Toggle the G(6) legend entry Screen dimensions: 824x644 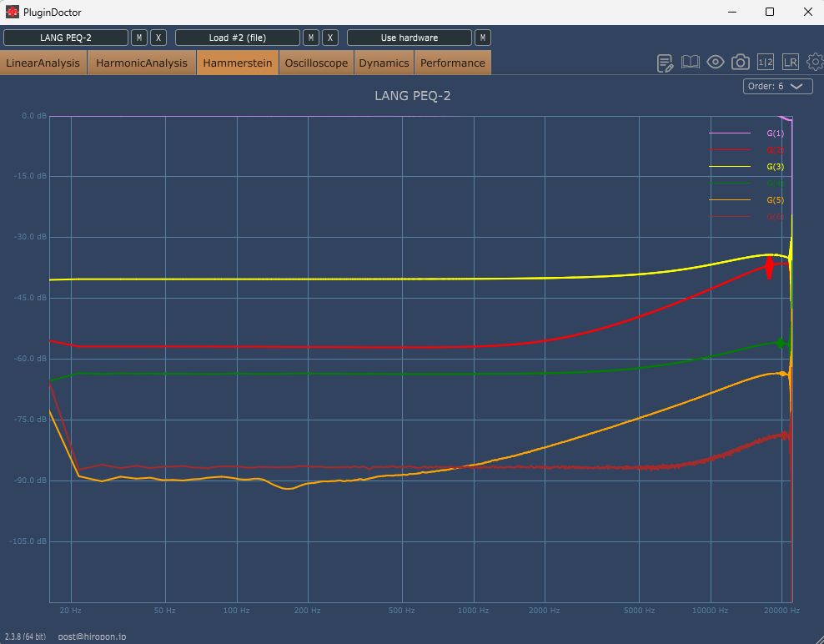tap(775, 217)
